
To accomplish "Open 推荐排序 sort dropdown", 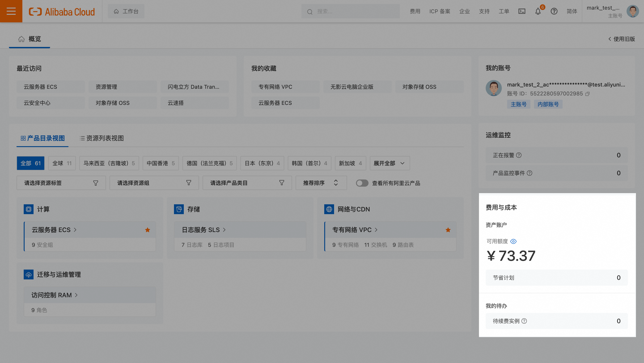I will click(321, 183).
